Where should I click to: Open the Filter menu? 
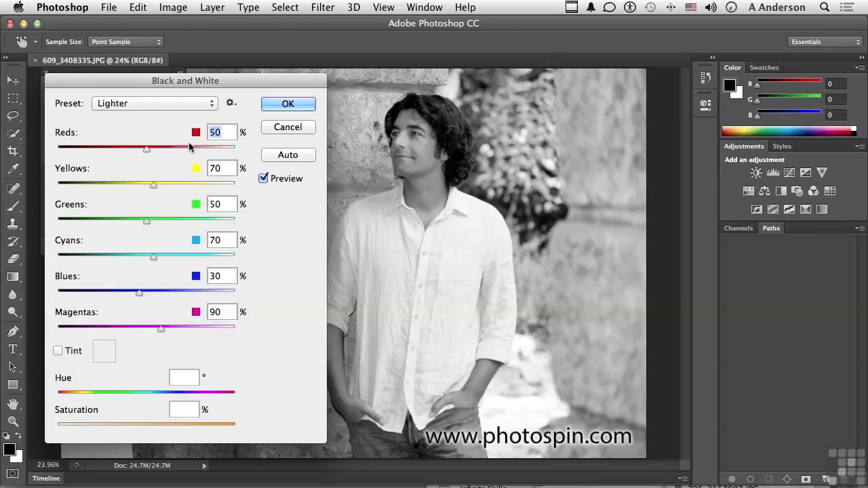pos(322,7)
